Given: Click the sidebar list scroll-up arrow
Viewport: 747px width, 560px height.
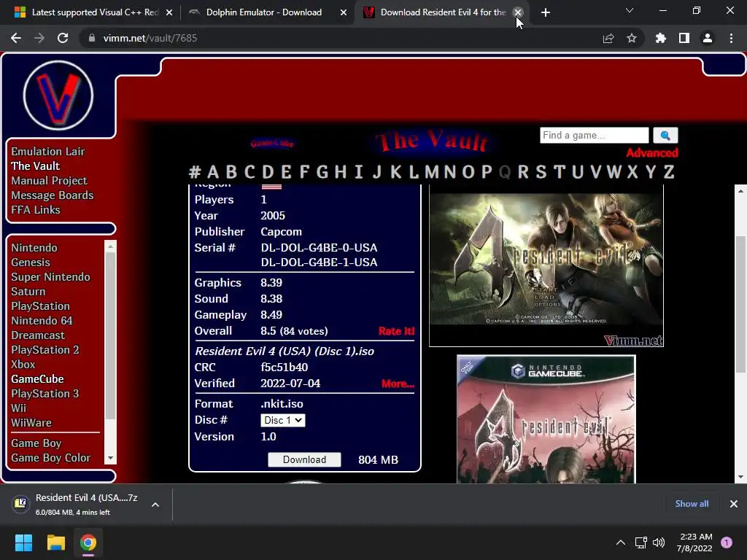Looking at the screenshot, I should pyautogui.click(x=111, y=246).
